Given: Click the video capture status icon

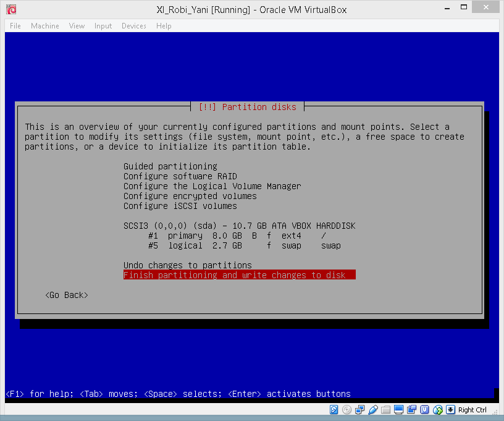Looking at the screenshot, I should point(412,409).
